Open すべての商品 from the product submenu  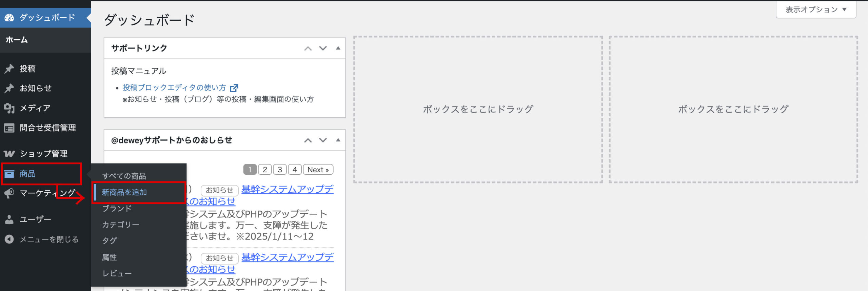[x=124, y=176]
